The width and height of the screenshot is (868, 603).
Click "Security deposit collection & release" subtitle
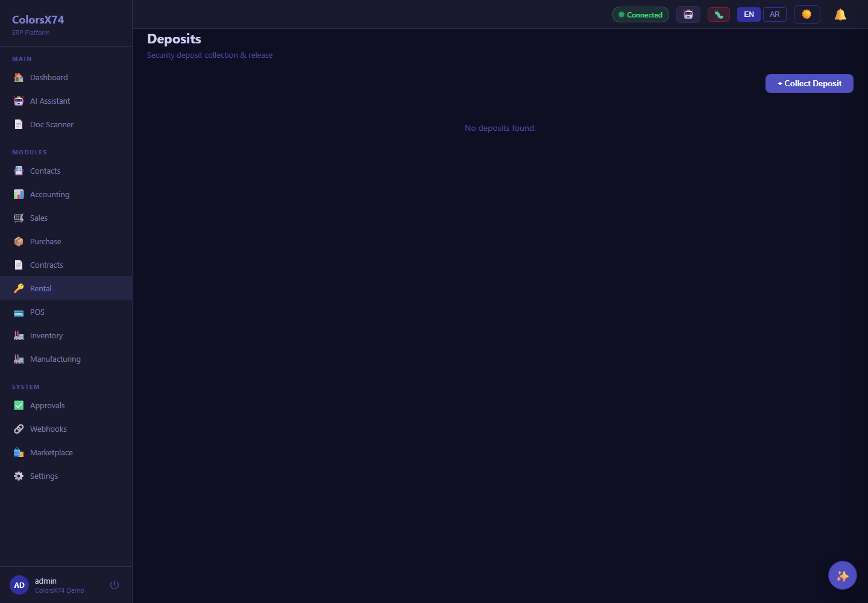210,55
